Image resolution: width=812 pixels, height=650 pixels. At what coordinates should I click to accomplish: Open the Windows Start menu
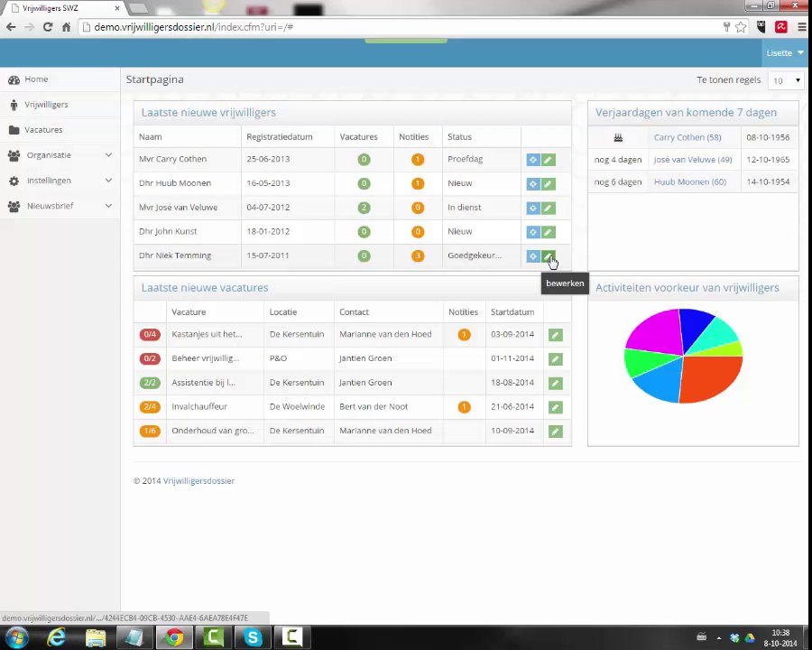tap(17, 637)
